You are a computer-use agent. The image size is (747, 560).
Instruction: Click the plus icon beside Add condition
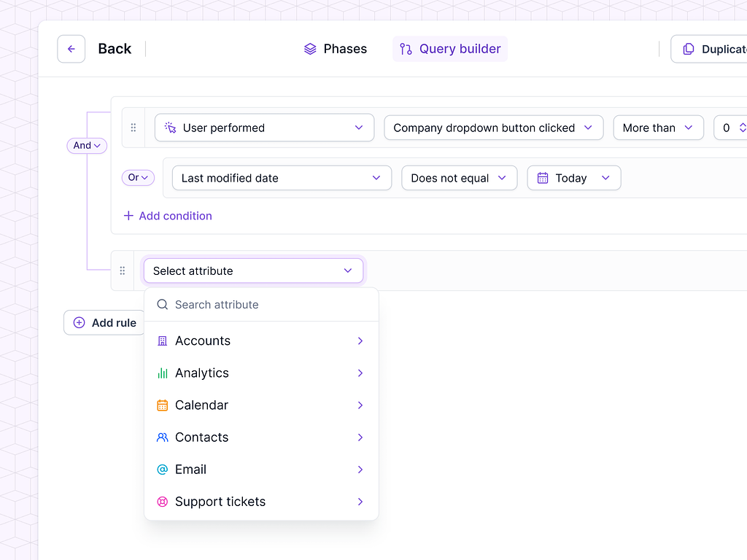(128, 216)
